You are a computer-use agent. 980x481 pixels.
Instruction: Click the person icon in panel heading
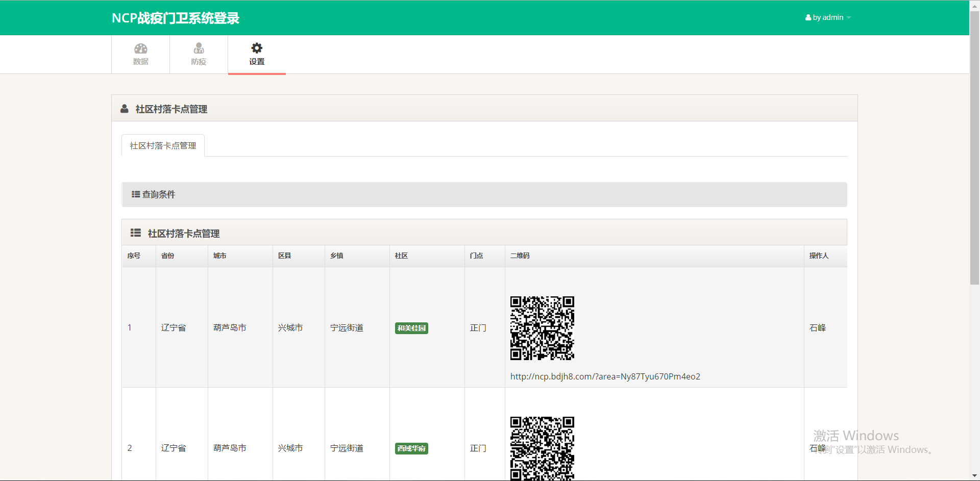[125, 109]
